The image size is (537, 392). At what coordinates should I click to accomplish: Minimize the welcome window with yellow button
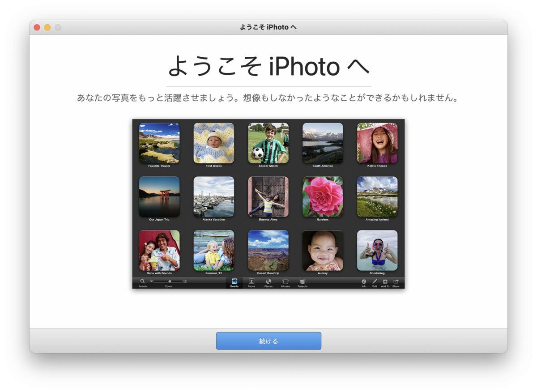coord(47,27)
